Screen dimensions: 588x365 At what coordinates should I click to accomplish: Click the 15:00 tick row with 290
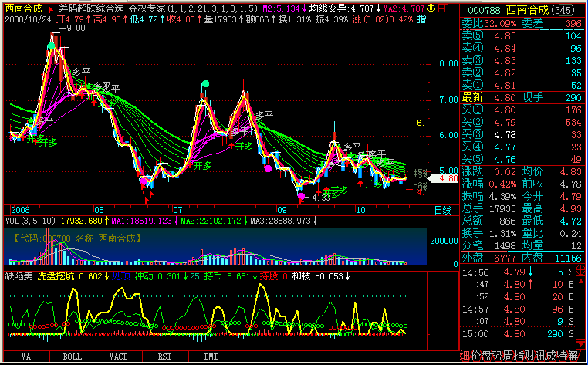[x=519, y=333]
